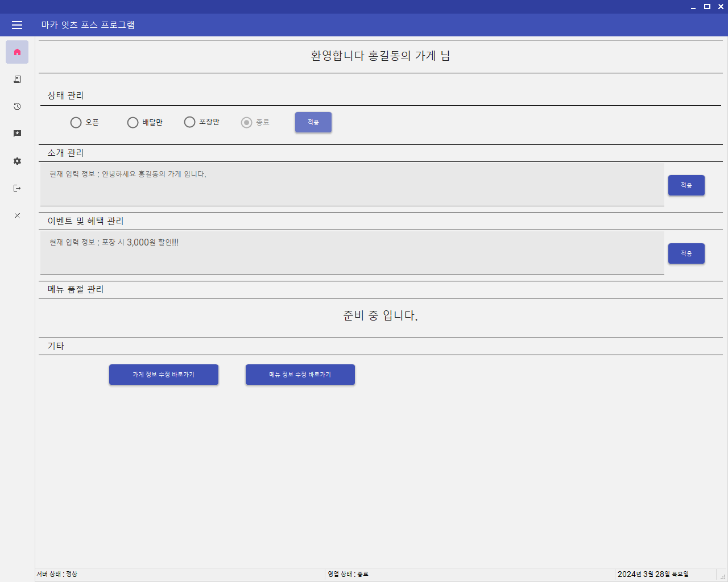Go to the home icon in sidebar

(17, 52)
